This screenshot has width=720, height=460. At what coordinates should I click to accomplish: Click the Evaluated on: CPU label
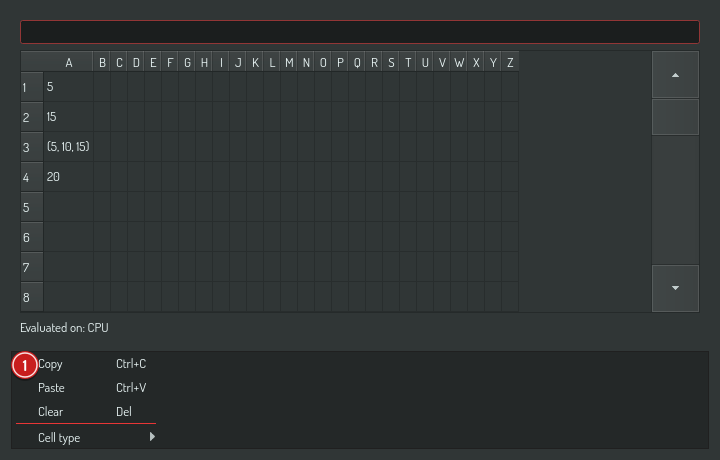pos(64,328)
